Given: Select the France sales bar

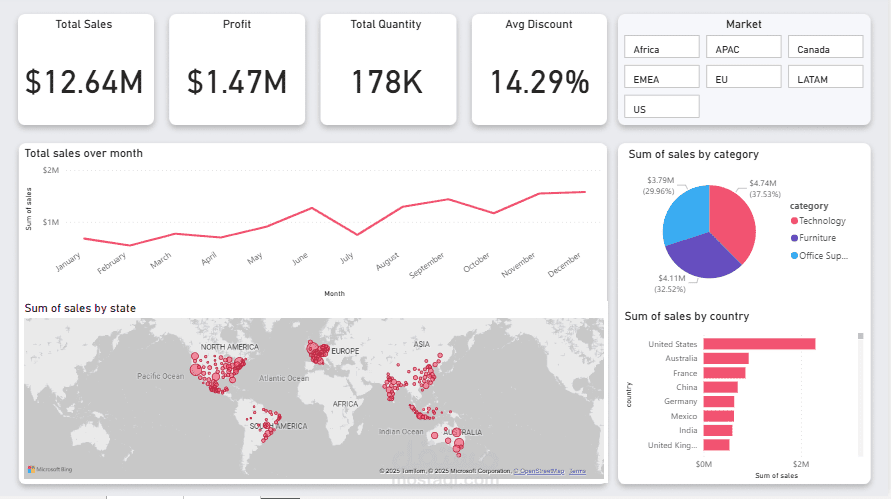Looking at the screenshot, I should coord(724,373).
